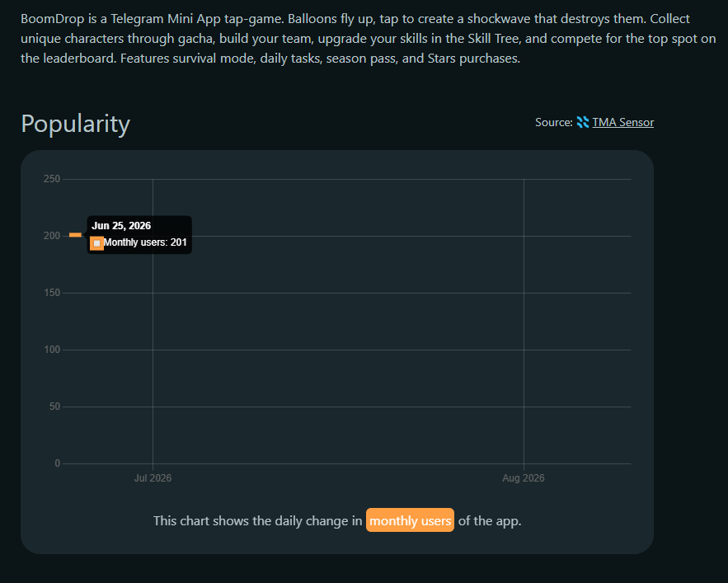Click the 100 y-axis value

click(x=52, y=350)
